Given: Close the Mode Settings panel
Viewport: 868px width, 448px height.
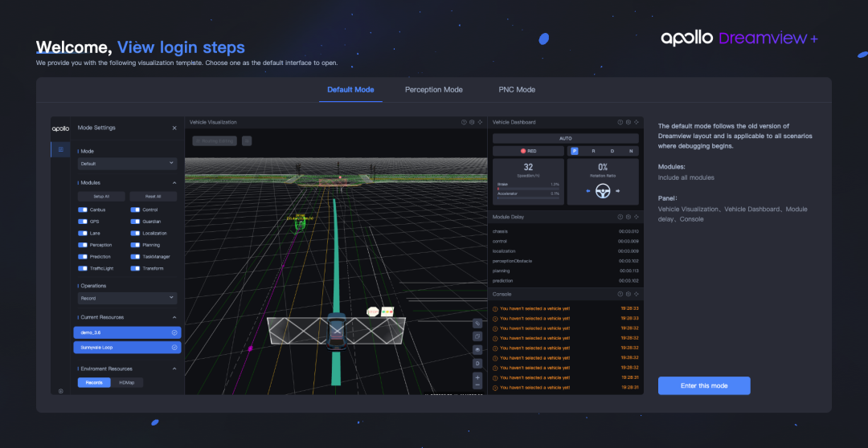Looking at the screenshot, I should [x=174, y=128].
